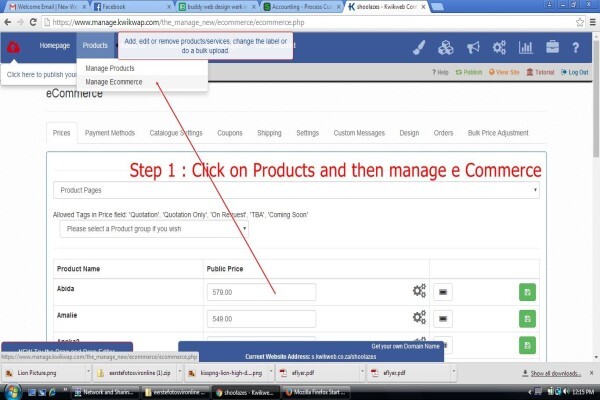
Task: Switch to Accounting browser tab
Action: coord(302,7)
